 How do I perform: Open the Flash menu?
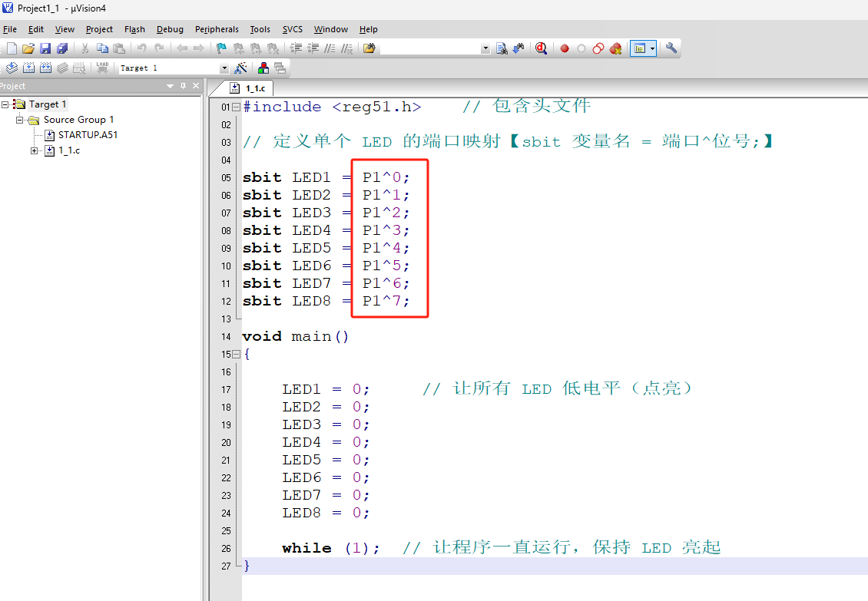pyautogui.click(x=134, y=29)
